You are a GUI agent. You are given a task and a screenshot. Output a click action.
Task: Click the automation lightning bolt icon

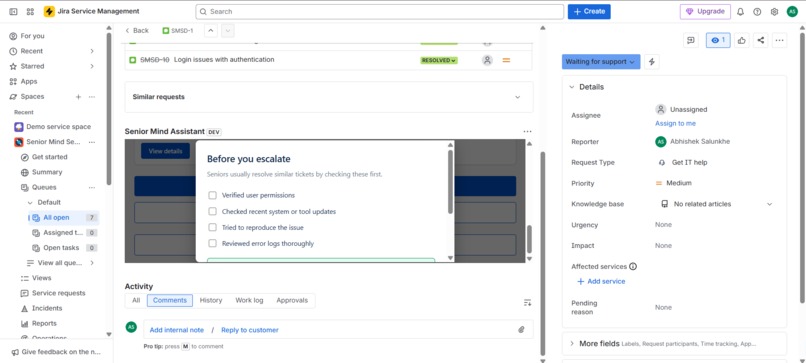652,62
